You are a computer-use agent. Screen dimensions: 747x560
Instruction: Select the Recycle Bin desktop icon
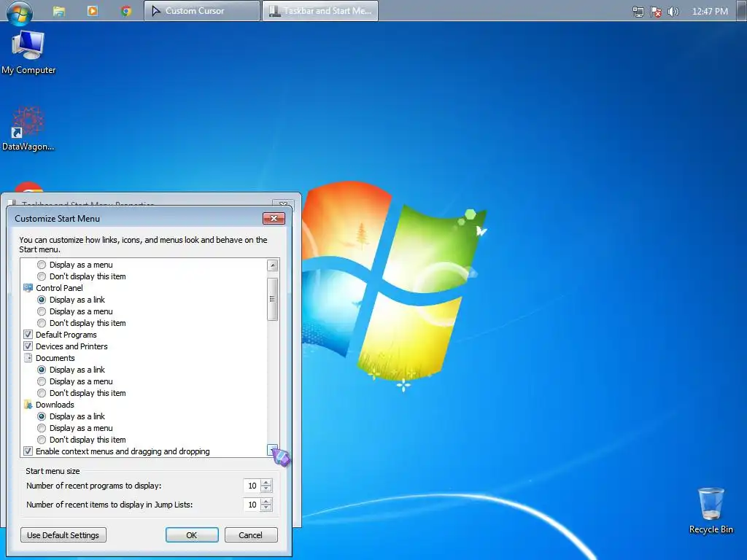(711, 510)
